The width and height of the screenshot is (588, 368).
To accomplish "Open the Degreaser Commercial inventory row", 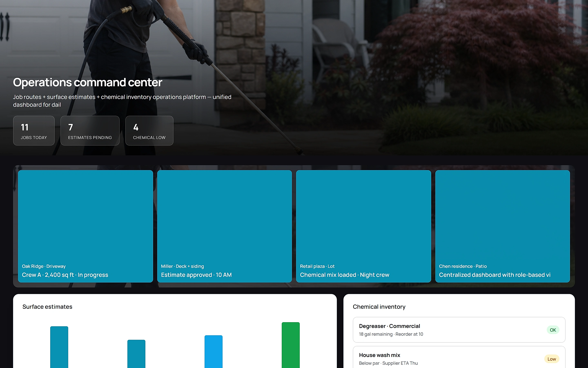I will point(459,330).
